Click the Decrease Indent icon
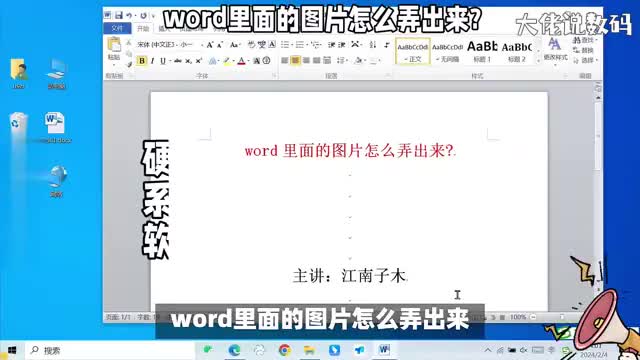The width and height of the screenshot is (640, 360). 331,44
